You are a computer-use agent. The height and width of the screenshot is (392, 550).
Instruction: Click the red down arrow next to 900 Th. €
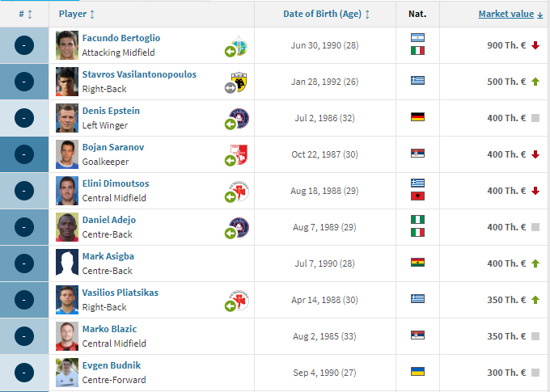click(535, 45)
